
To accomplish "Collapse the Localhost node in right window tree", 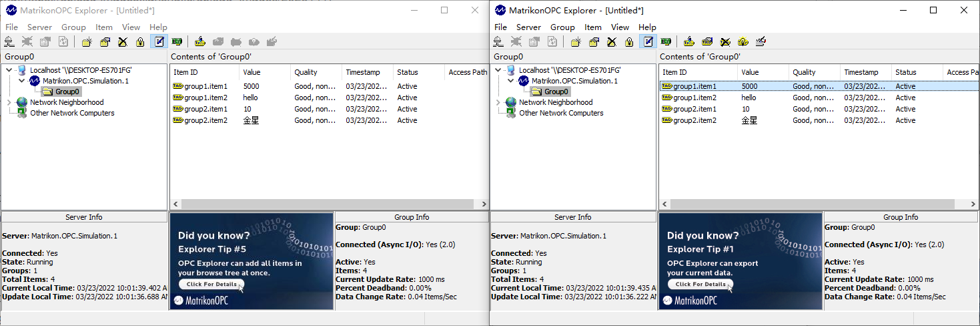I will click(x=498, y=70).
